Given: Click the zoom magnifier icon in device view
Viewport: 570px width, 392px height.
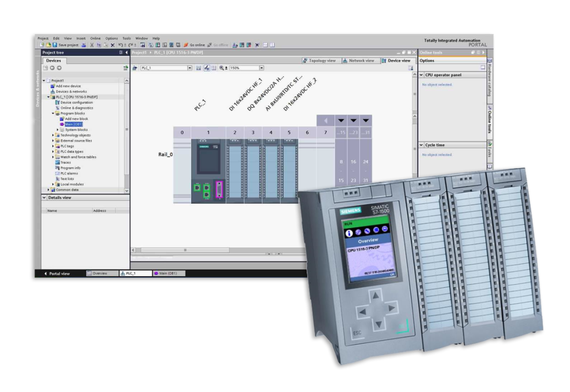Looking at the screenshot, I should (x=222, y=68).
